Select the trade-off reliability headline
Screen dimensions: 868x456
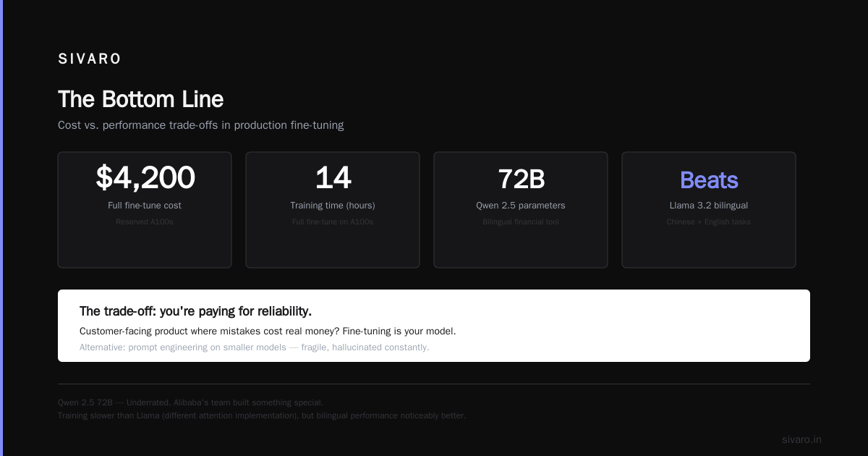tap(195, 311)
